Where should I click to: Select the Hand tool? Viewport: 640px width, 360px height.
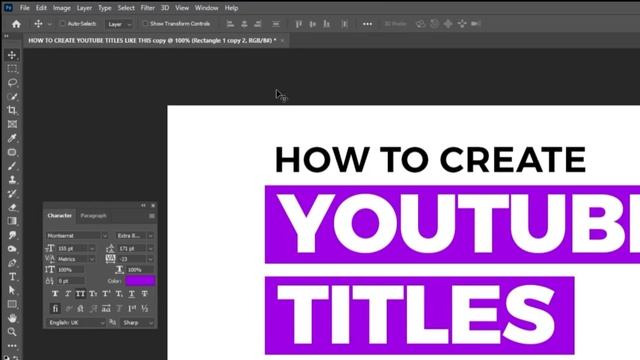tap(12, 318)
